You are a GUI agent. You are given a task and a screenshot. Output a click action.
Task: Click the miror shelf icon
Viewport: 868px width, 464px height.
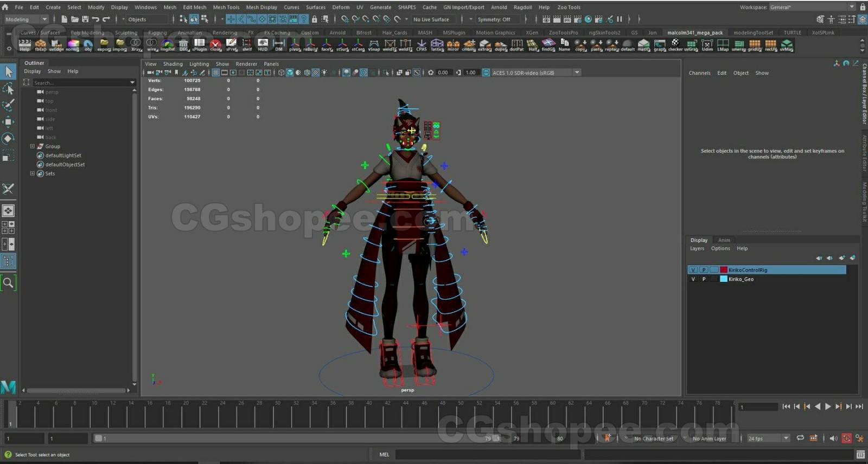pos(453,44)
